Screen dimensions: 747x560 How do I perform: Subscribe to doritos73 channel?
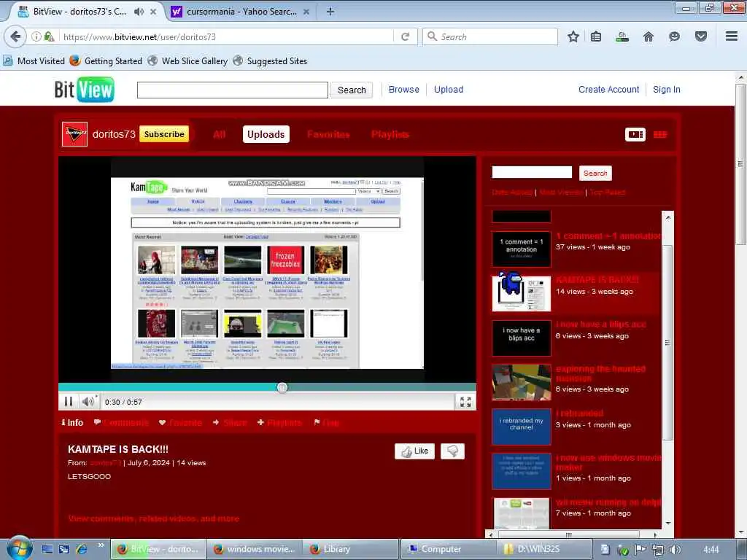(x=164, y=134)
